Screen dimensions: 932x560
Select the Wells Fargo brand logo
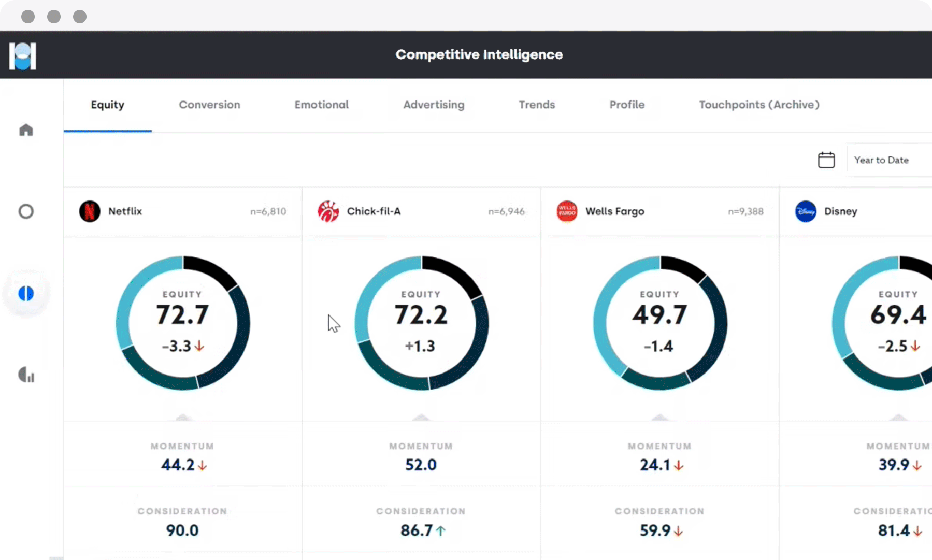[567, 211]
